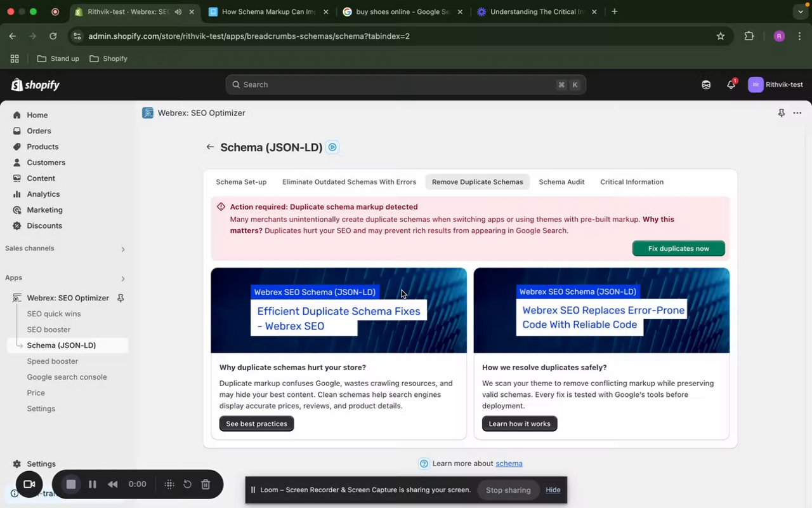Open Webrex Settings submenu item
The width and height of the screenshot is (812, 508).
point(41,409)
